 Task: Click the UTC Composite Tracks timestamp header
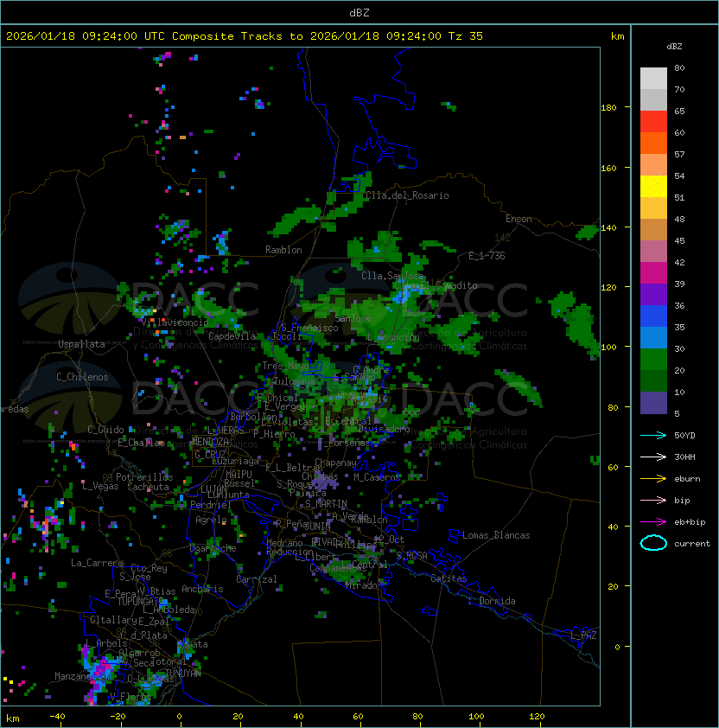245,36
